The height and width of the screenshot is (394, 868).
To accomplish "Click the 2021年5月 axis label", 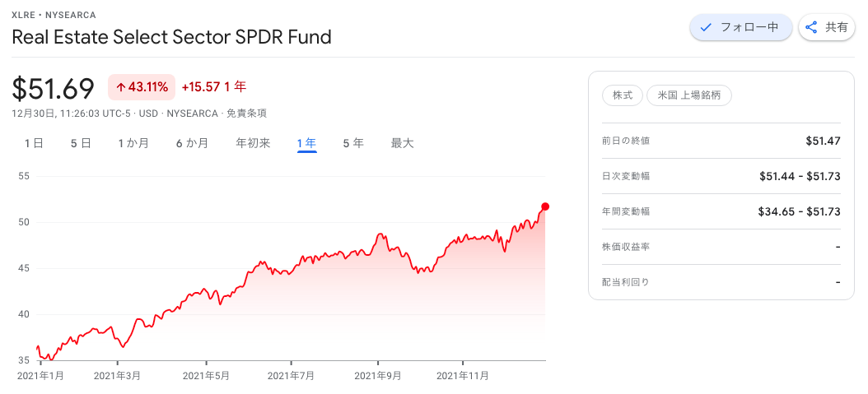I will tap(206, 376).
